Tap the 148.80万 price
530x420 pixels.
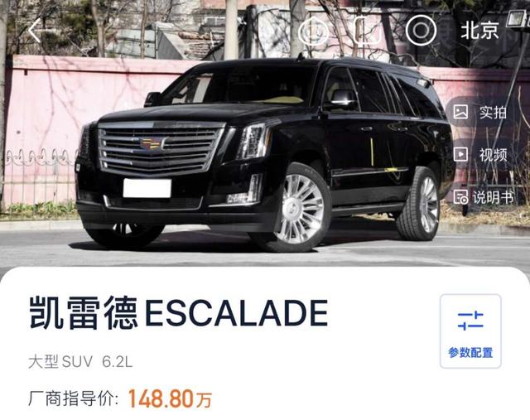coord(170,398)
